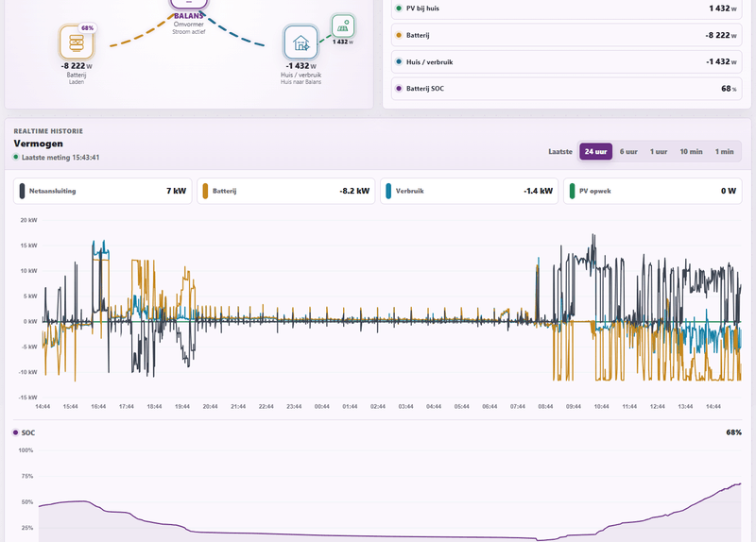Click the Laden status under Batterij

pos(77,82)
